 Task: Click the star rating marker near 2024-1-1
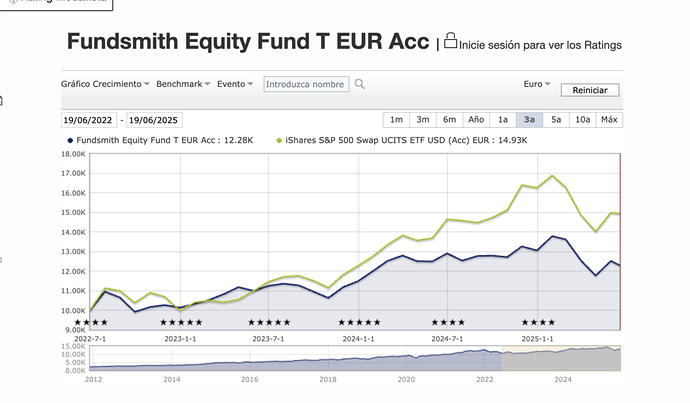pos(359,322)
